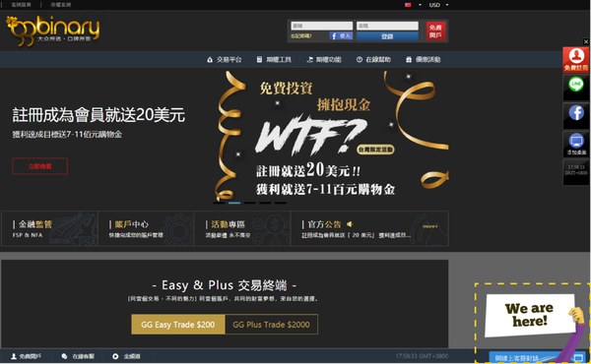
Task: Select the active second carousel indicator
Action: [234, 203]
